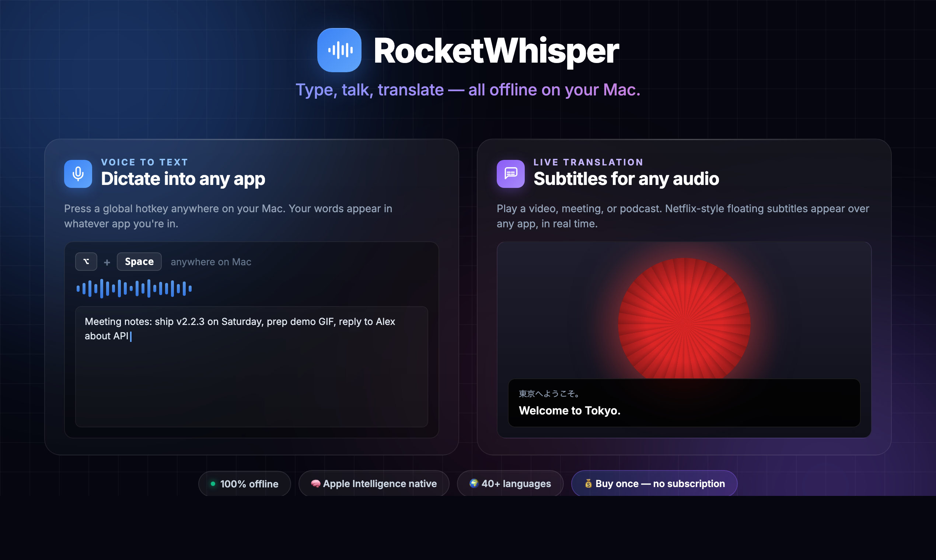Click the blue audio waveform visualization
936x560 pixels.
[134, 288]
